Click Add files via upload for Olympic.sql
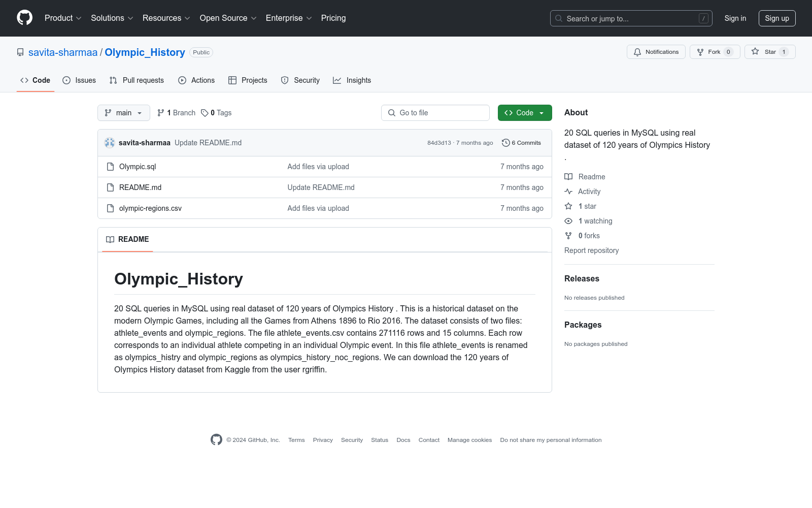The width and height of the screenshot is (812, 508). pyautogui.click(x=318, y=167)
